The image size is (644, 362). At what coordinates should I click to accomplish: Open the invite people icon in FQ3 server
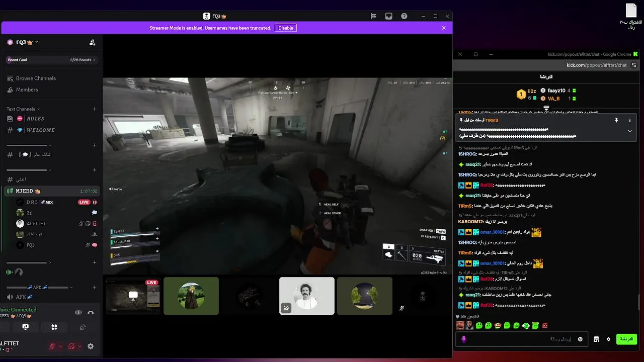click(x=92, y=43)
